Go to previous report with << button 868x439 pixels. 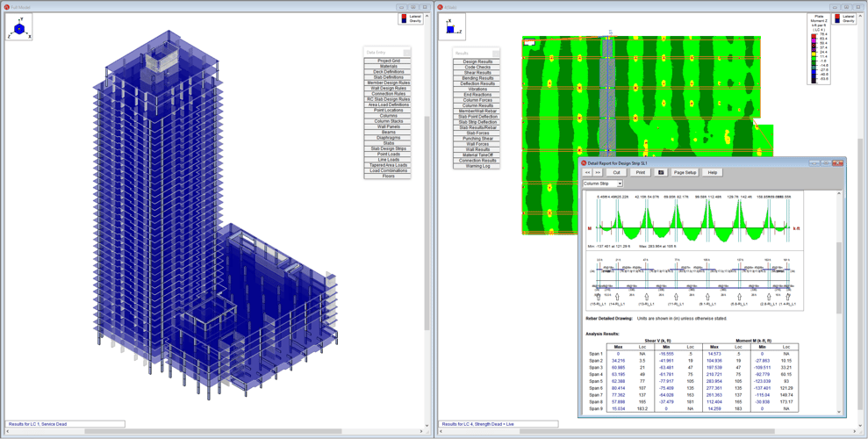(588, 173)
